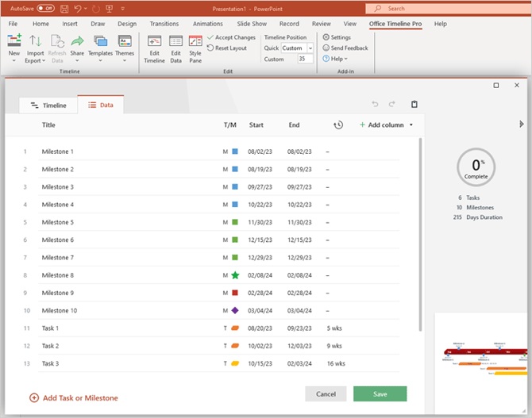532x418 pixels.
Task: Click the Custom position value field
Action: [305, 59]
